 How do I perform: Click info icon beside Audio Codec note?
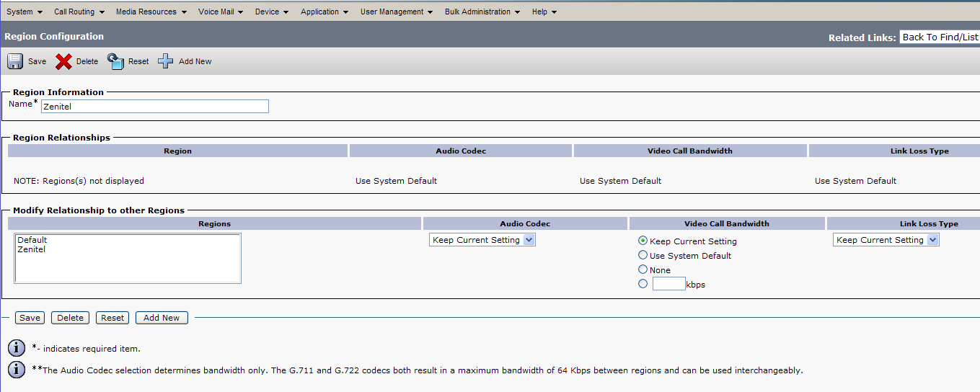(x=16, y=370)
